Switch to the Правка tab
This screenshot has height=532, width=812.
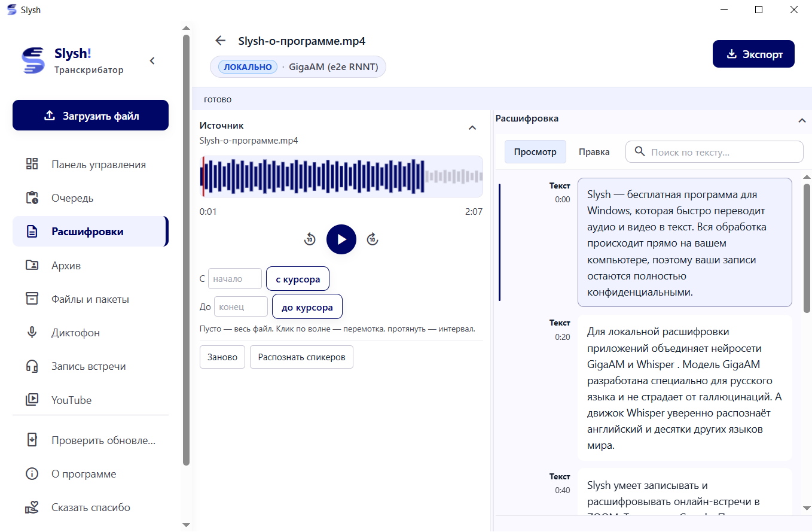pos(594,152)
